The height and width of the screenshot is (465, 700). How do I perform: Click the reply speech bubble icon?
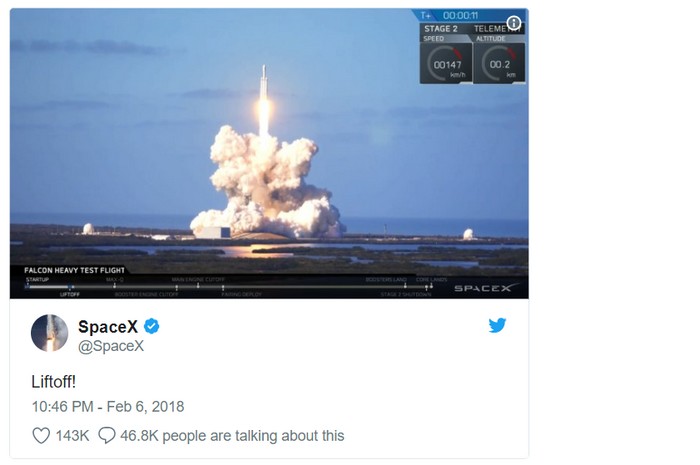pyautogui.click(x=107, y=435)
